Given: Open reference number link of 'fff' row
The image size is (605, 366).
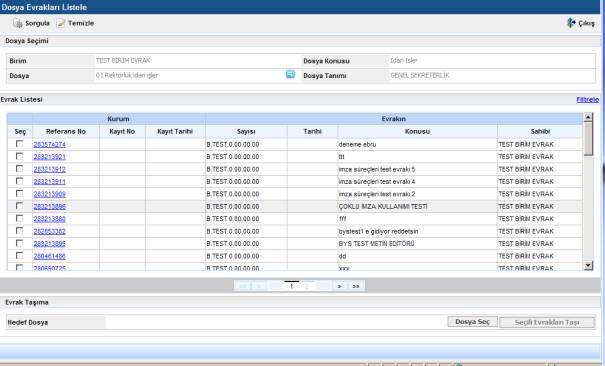Looking at the screenshot, I should (49, 219).
